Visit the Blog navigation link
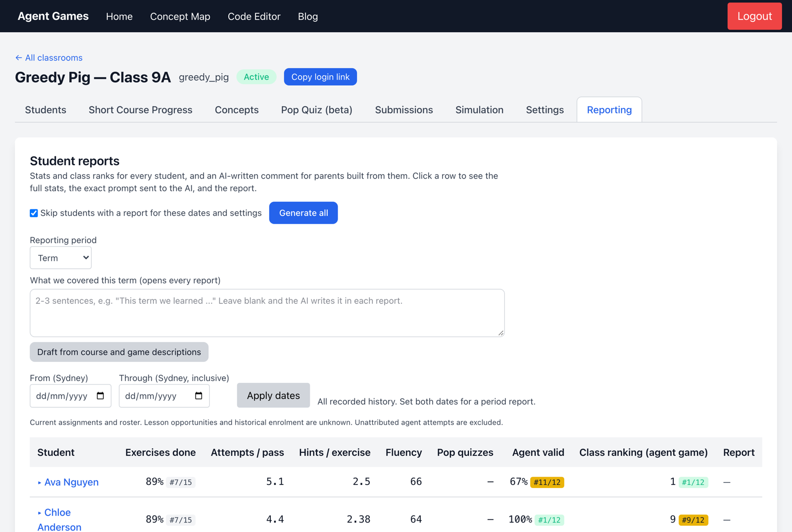 pos(308,16)
